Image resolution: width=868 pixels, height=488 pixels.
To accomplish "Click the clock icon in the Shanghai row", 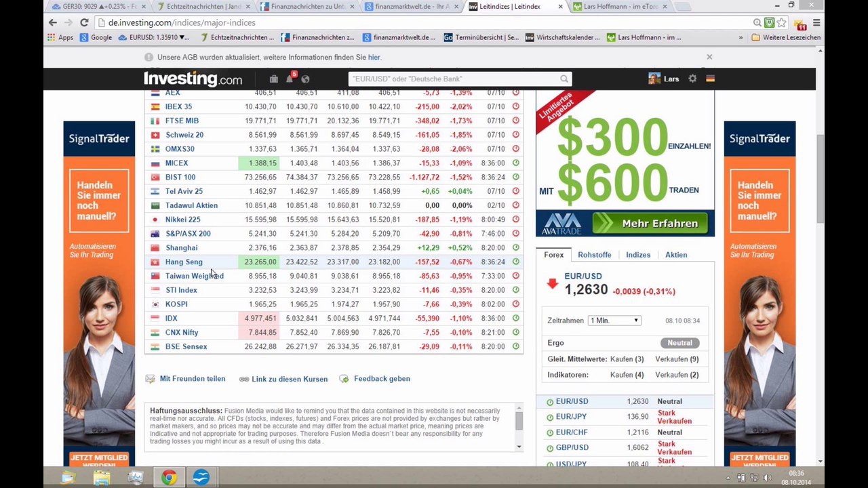I will pyautogui.click(x=515, y=247).
